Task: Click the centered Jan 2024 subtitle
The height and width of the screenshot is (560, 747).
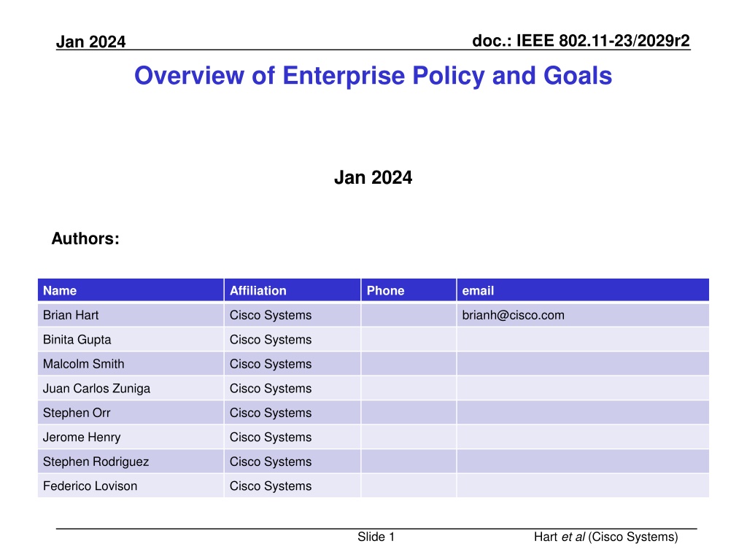Action: tap(373, 178)
